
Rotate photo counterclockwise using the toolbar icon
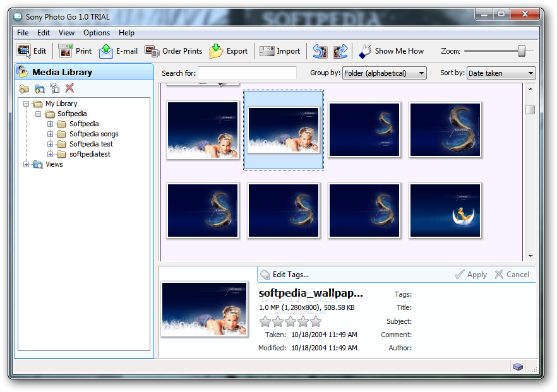[320, 52]
